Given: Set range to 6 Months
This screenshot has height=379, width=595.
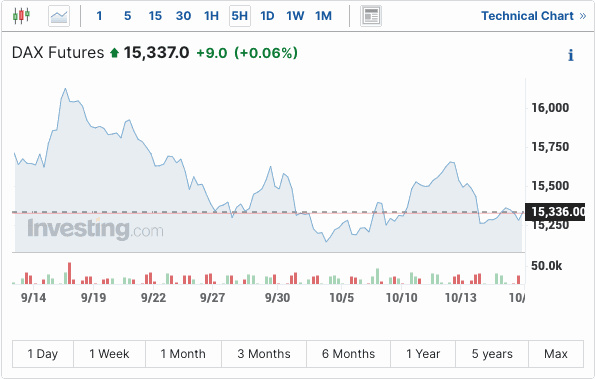Looking at the screenshot, I should 348,354.
